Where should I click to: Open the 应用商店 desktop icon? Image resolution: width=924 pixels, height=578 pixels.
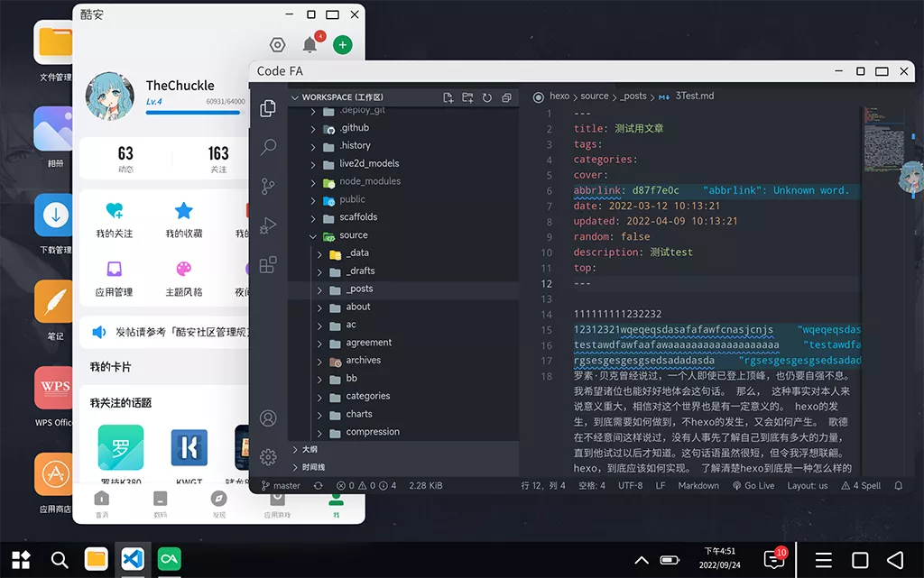(x=53, y=482)
